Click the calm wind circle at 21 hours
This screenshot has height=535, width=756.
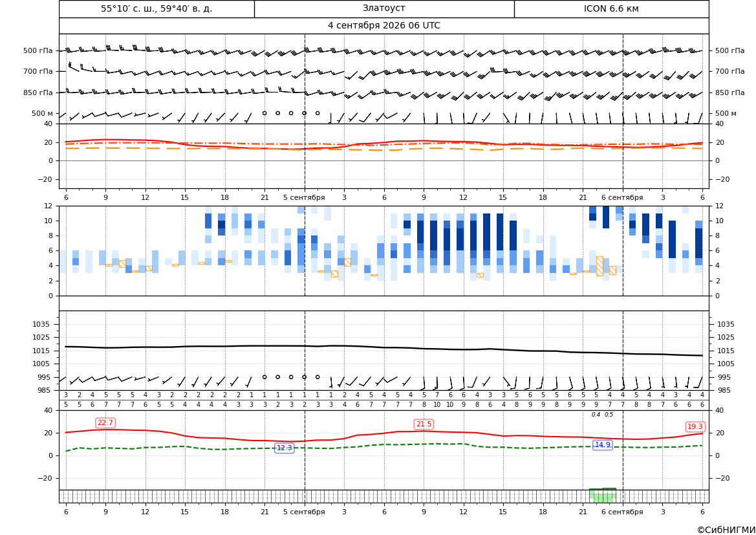(265, 113)
